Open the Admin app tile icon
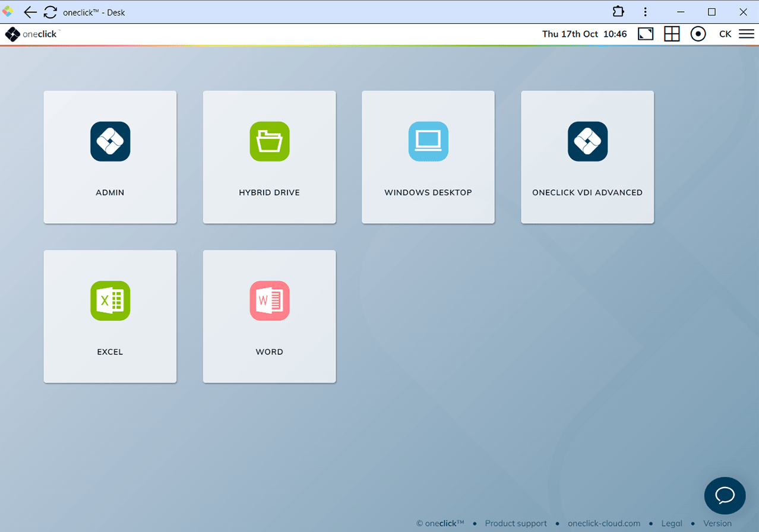Image resolution: width=759 pixels, height=532 pixels. coord(110,141)
